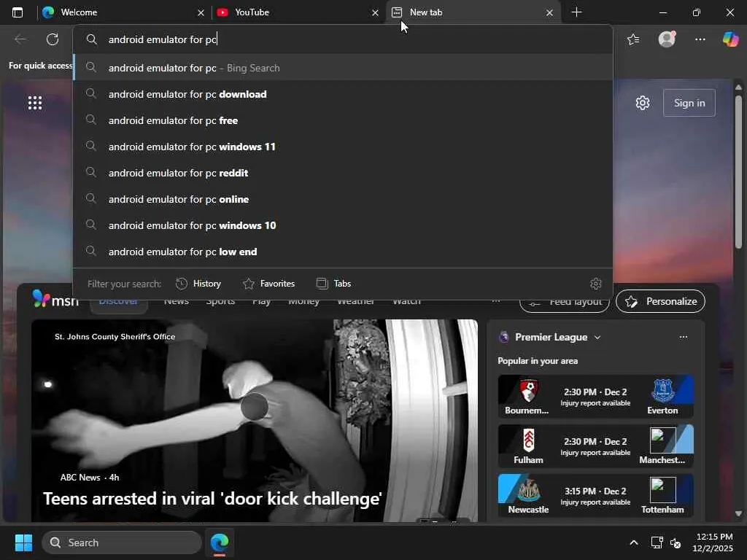Screen dimensions: 747x560
Task: Choose suggestion 'android emulator for pc free'
Action: coord(343,120)
